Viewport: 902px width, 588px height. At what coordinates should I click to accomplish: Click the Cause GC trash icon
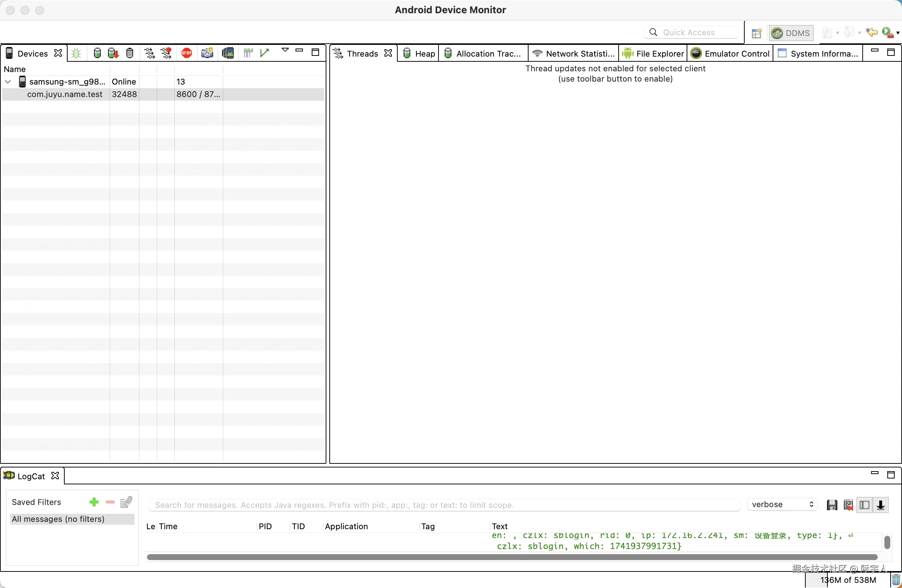[130, 53]
